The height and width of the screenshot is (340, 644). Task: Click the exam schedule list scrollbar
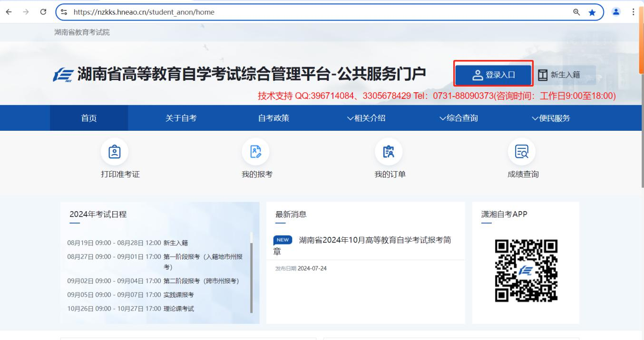coord(252,272)
